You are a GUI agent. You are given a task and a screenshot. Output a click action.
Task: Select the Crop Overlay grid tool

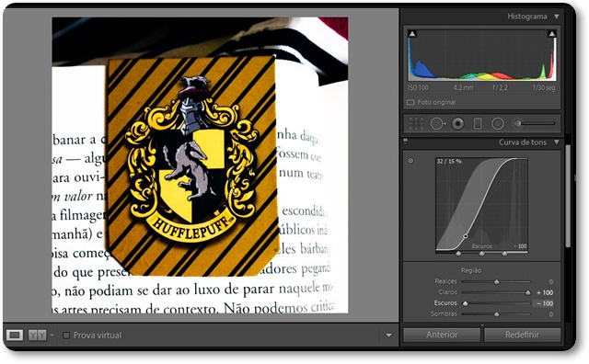pyautogui.click(x=416, y=123)
